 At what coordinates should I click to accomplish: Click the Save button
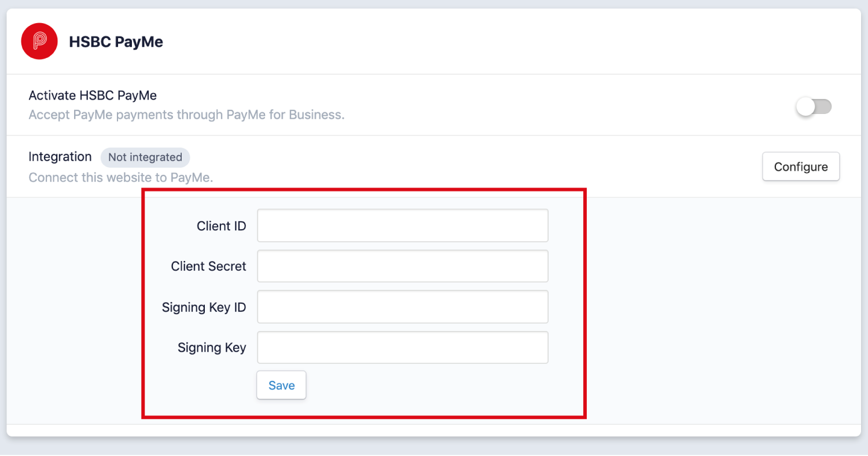point(281,385)
